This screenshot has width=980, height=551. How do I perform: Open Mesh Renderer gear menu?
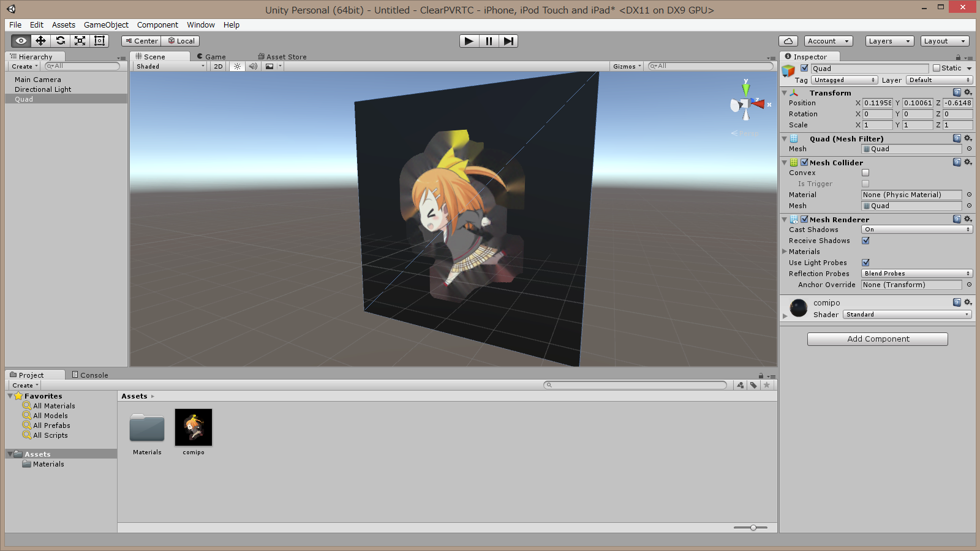pyautogui.click(x=968, y=219)
